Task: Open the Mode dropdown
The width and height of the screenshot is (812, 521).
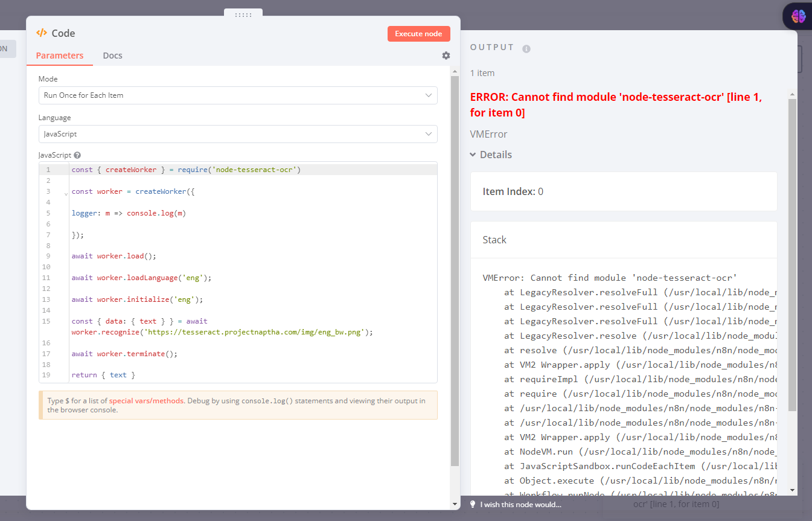Action: 238,95
